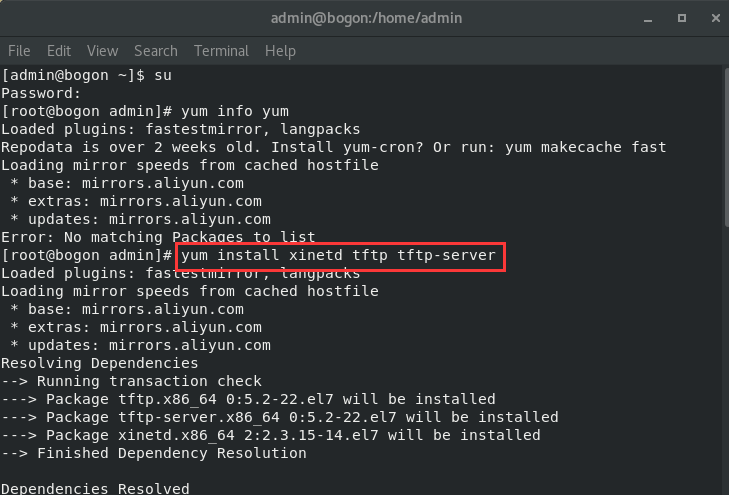Click the highlighted yum install xinetd command
Screen dimensions: 729x495
(341, 256)
